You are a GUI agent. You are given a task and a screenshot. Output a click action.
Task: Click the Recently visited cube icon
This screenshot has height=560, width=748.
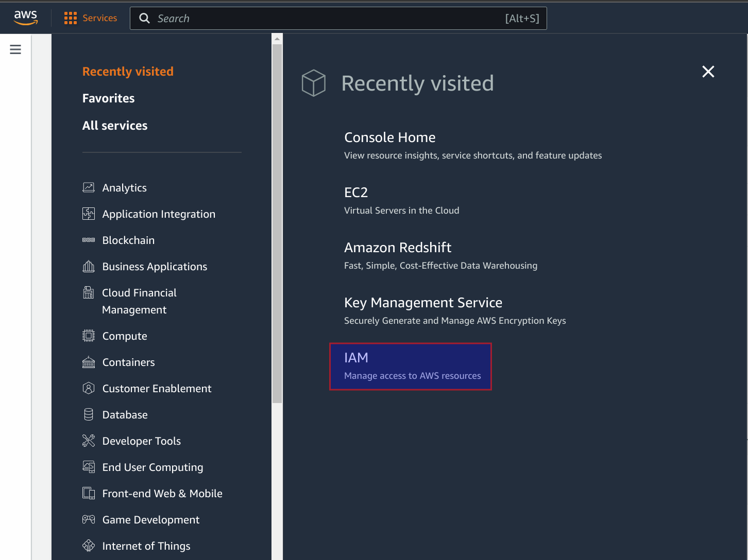[314, 83]
